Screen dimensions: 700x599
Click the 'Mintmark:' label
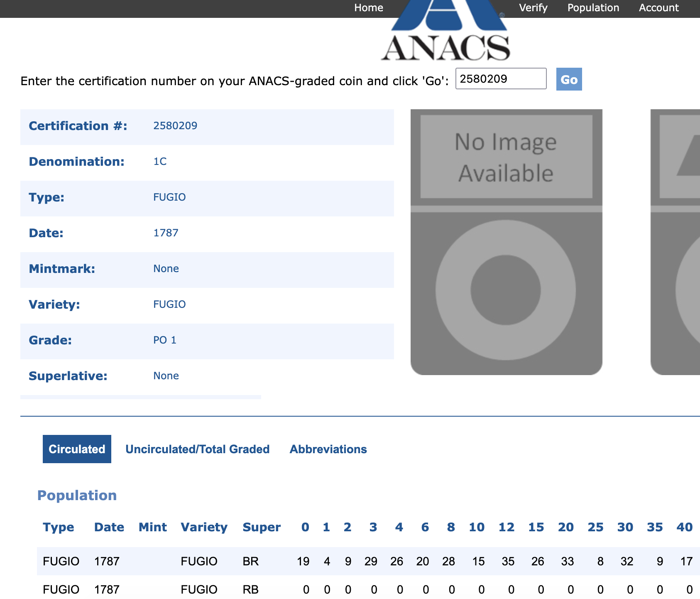coord(62,269)
